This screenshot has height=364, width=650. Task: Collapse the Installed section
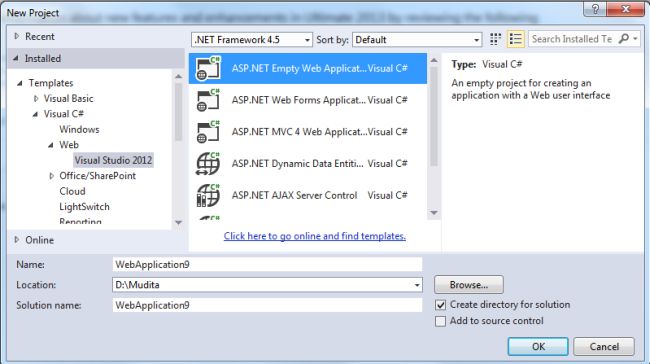point(16,58)
